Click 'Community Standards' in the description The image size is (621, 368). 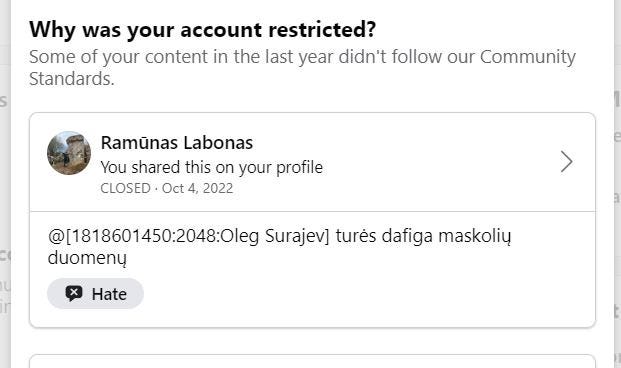click(302, 68)
